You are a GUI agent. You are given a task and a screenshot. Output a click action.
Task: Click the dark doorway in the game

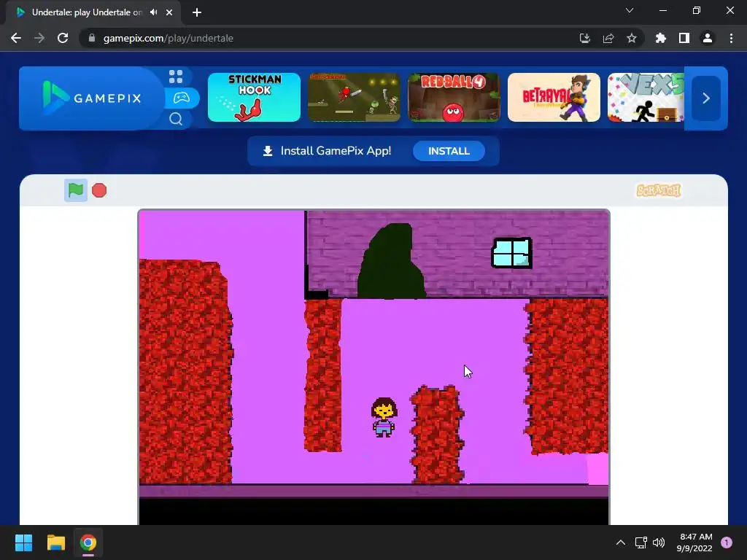tap(391, 261)
